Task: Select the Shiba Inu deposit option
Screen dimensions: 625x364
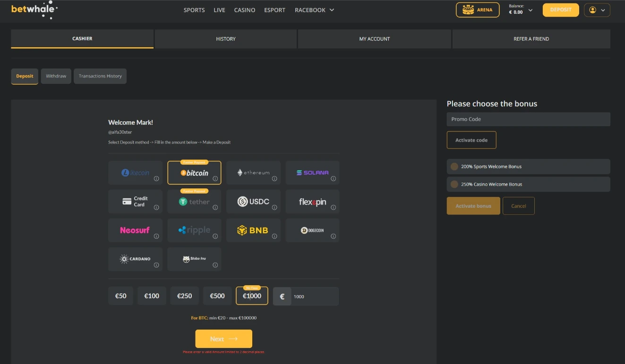Action: [194, 259]
